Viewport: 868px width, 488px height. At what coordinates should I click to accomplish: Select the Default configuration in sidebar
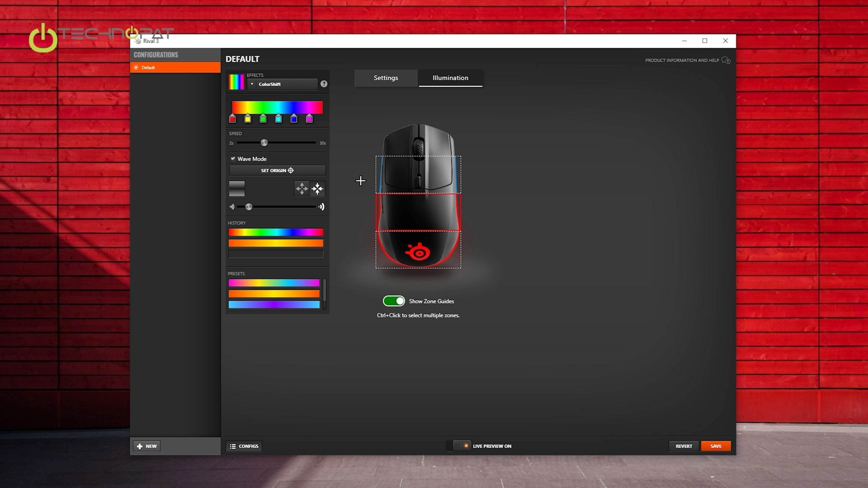tap(175, 67)
